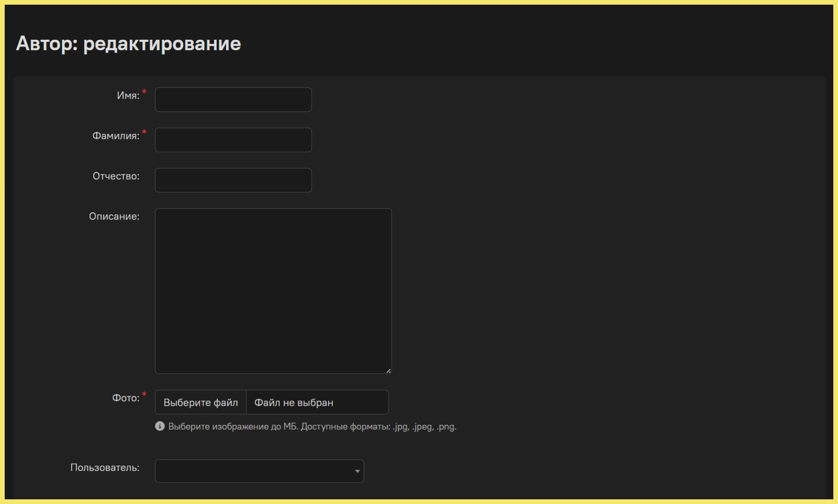The height and width of the screenshot is (504, 838).
Task: Click the Описание text area
Action: coord(273,291)
